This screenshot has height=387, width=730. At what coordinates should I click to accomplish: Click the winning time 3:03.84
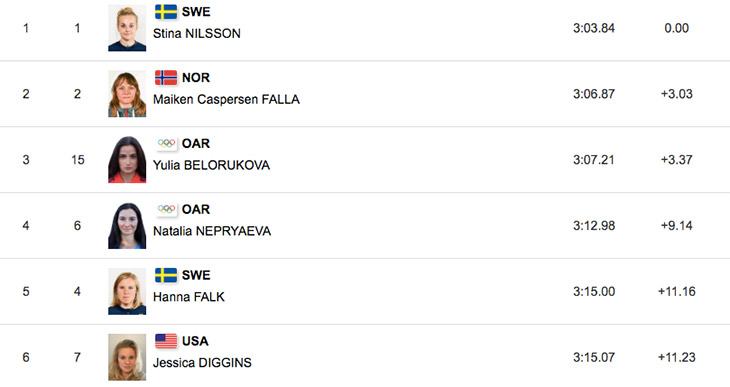point(594,28)
